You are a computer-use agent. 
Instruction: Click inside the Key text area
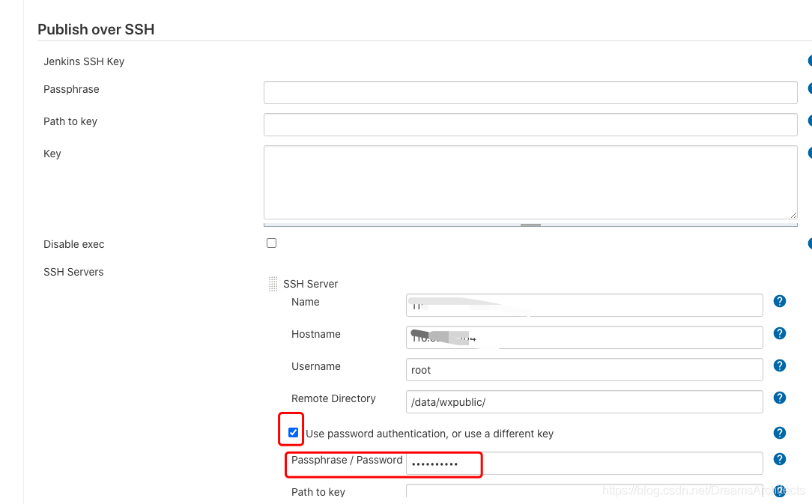[x=530, y=182]
